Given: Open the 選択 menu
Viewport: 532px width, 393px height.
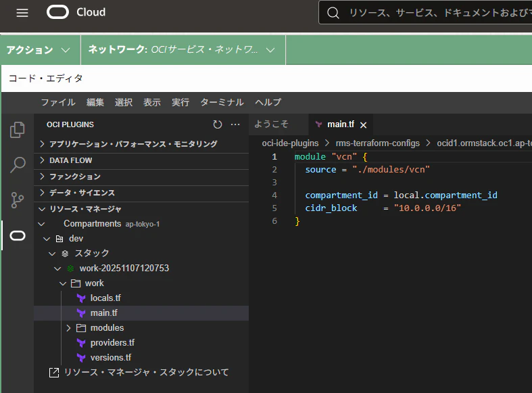Looking at the screenshot, I should [x=124, y=102].
